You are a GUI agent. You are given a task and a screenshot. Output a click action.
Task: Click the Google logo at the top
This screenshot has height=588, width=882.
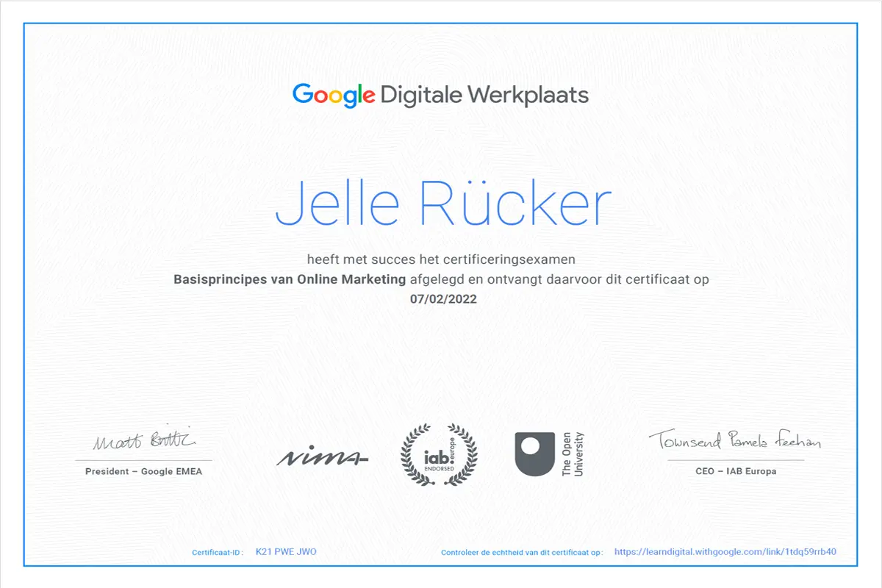334,96
